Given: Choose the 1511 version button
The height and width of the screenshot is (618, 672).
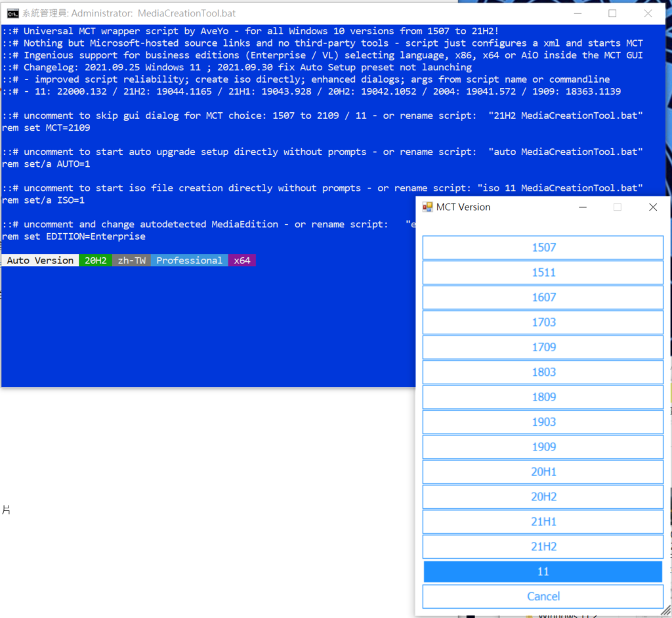Looking at the screenshot, I should (543, 273).
